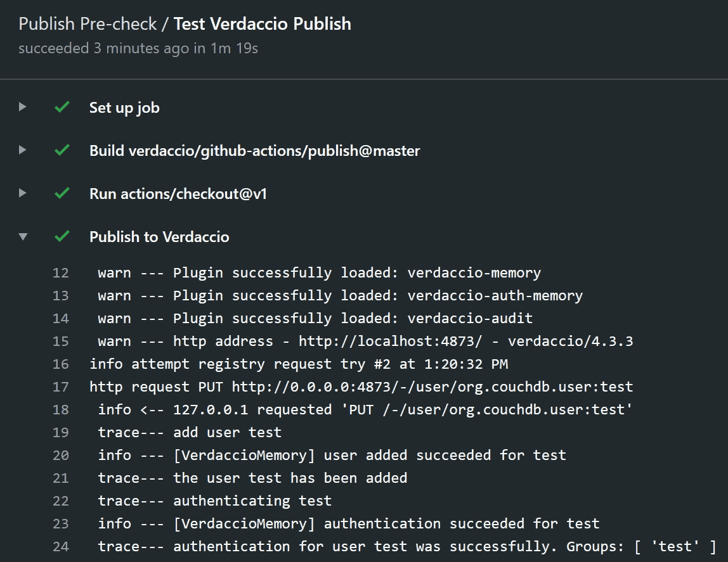Expand the Build verdaccio/github-actions/publish@master step arrow
The image size is (728, 562).
pyautogui.click(x=23, y=150)
